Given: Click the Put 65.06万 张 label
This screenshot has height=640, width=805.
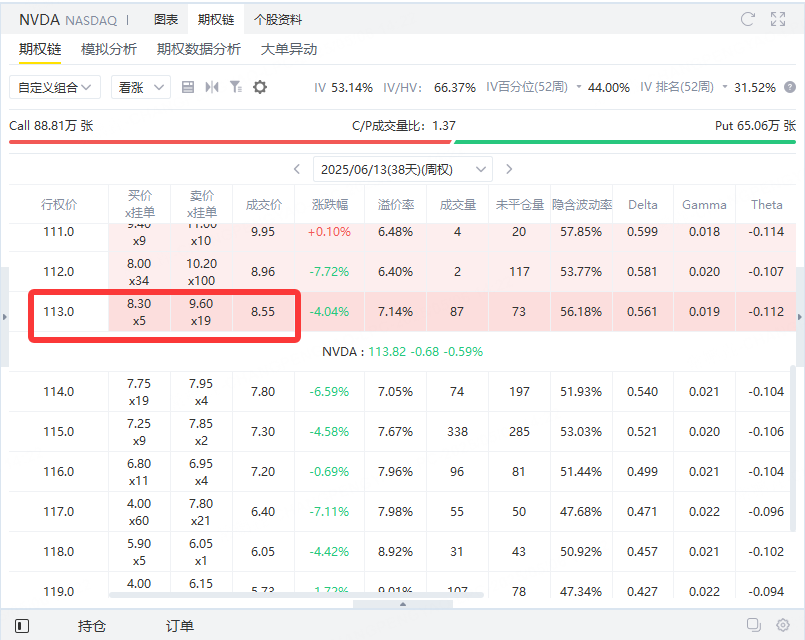Looking at the screenshot, I should (x=755, y=126).
